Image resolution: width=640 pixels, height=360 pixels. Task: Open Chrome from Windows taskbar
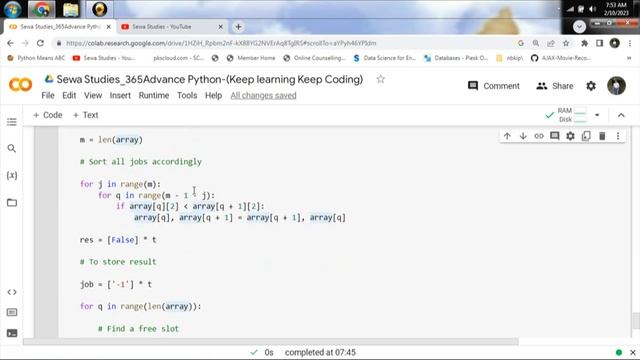pyautogui.click(x=41, y=9)
